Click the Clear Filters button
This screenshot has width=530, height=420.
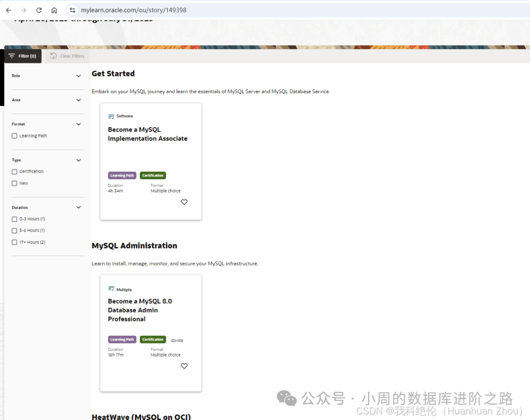tap(68, 56)
